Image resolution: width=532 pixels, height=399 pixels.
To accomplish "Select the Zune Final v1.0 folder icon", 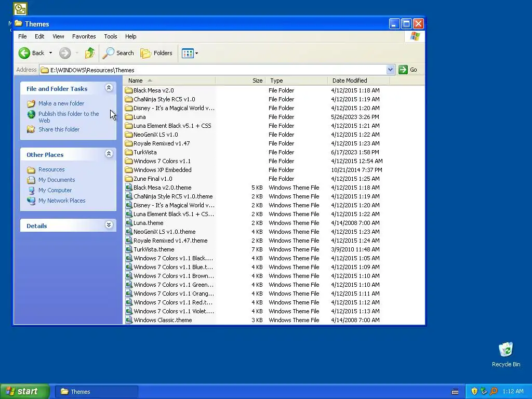I will 129,179.
